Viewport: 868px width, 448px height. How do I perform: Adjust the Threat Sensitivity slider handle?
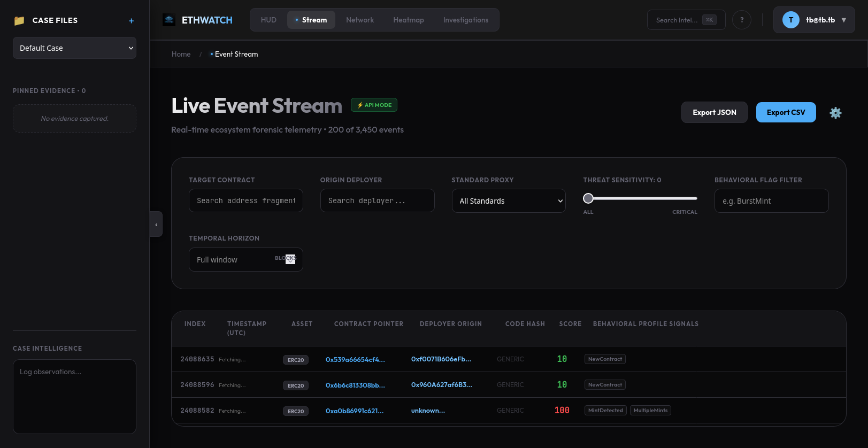[x=588, y=198]
